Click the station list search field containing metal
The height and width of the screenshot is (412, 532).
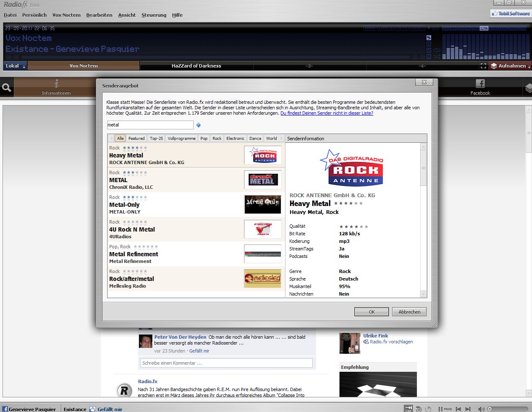pyautogui.click(x=150, y=125)
